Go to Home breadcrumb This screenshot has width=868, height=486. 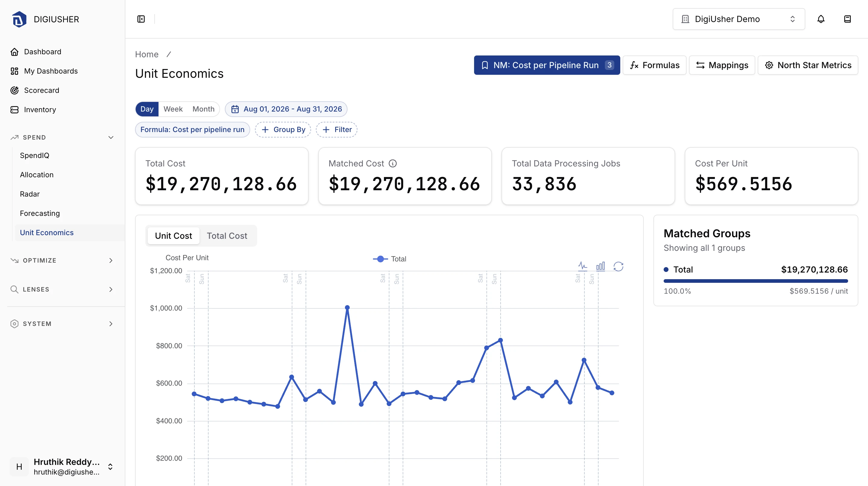click(x=146, y=54)
